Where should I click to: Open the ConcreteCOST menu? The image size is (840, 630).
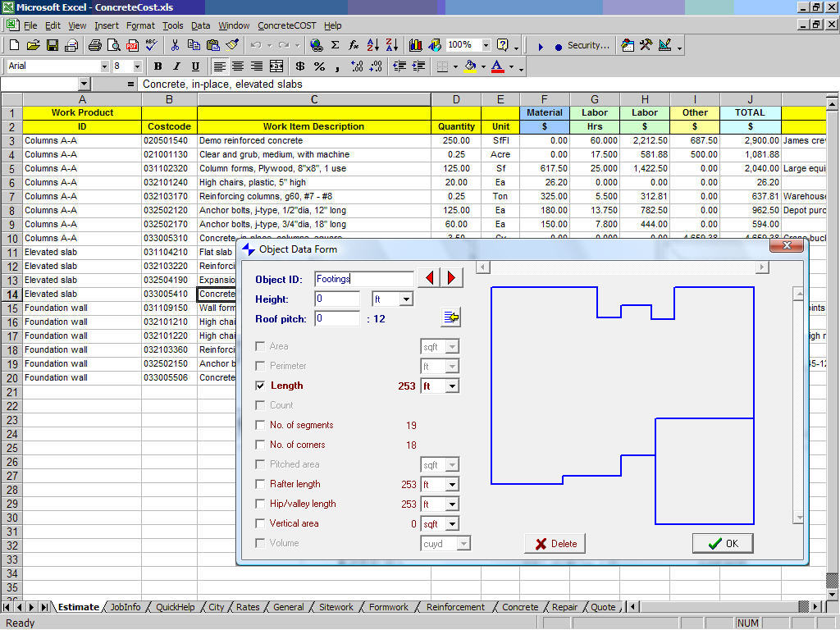(287, 25)
